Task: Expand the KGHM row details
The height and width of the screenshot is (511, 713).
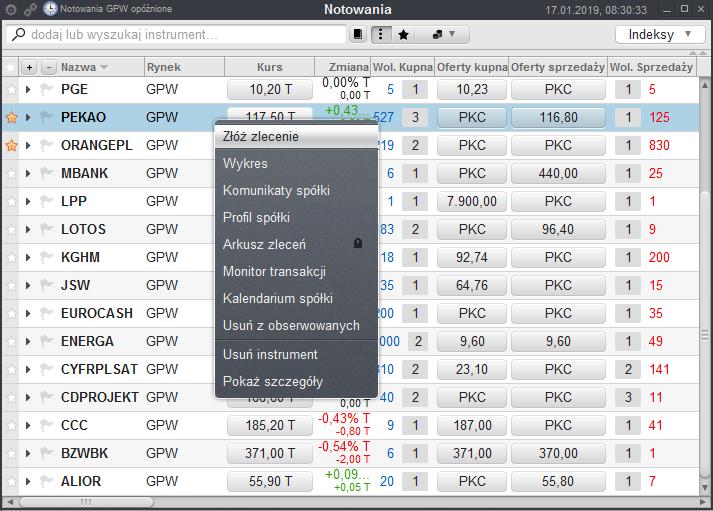Action: click(x=28, y=257)
